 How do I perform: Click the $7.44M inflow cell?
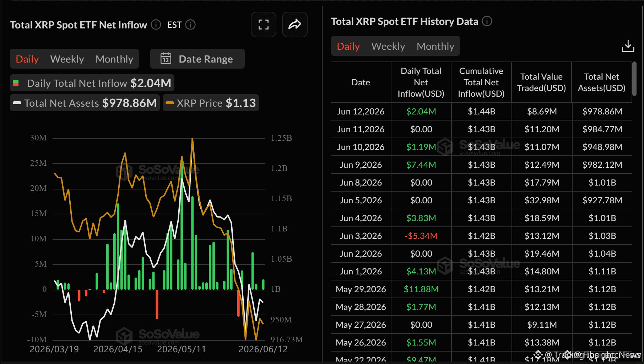point(421,165)
